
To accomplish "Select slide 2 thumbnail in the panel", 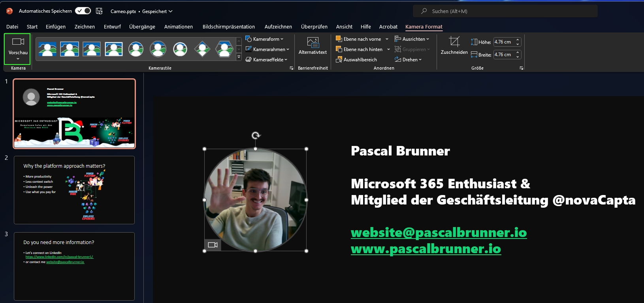I will [x=74, y=190].
